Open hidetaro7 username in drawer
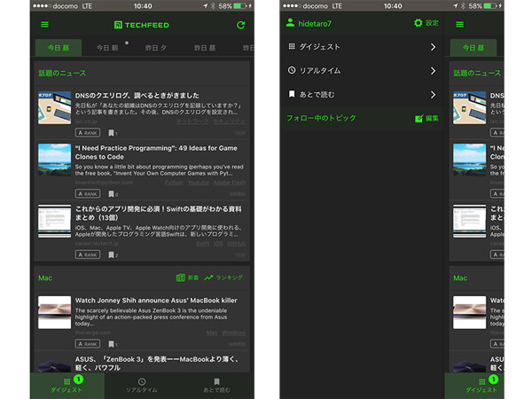This screenshot has width=532, height=399. (315, 24)
